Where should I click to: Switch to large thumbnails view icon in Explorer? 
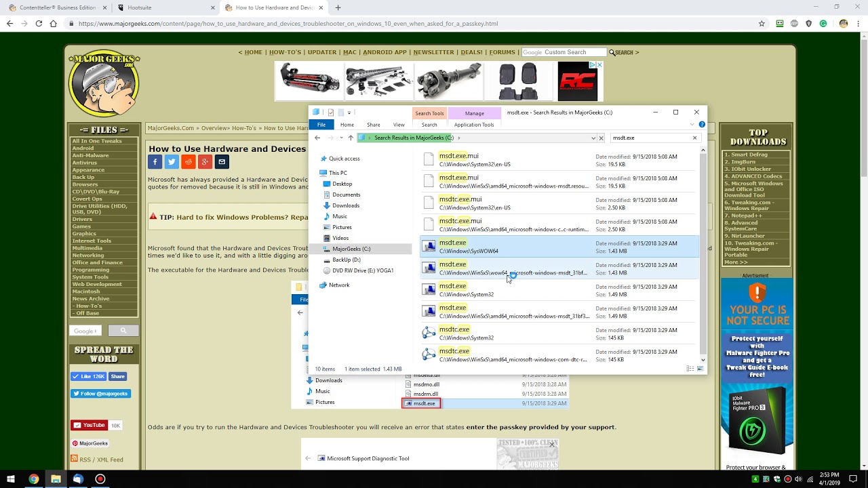701,369
